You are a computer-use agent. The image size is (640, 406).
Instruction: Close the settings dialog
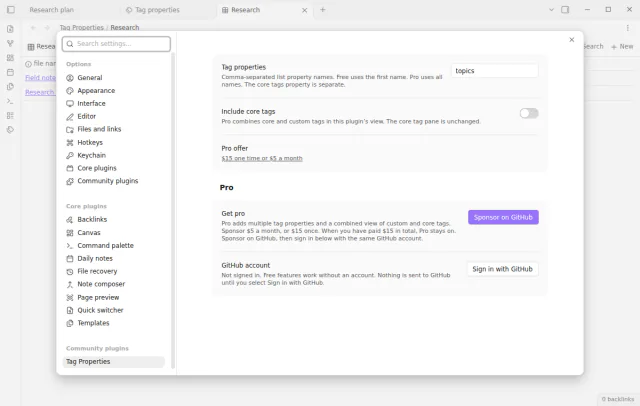571,40
